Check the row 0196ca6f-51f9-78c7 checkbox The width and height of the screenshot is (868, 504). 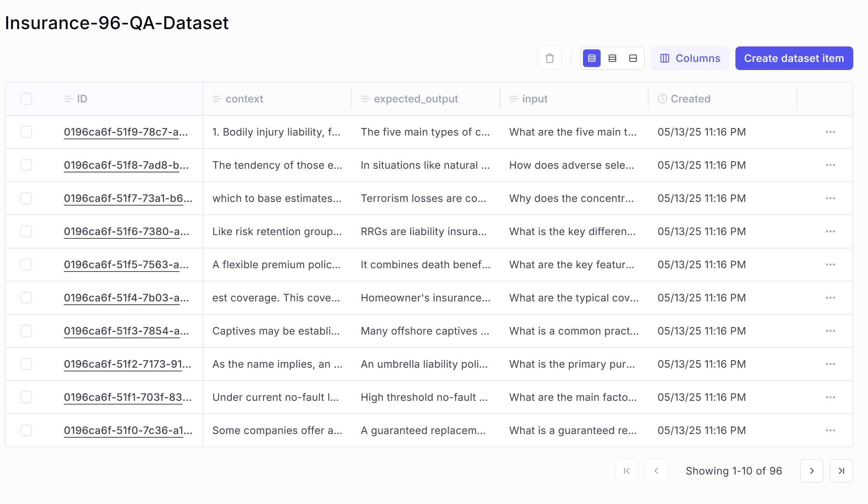click(26, 132)
